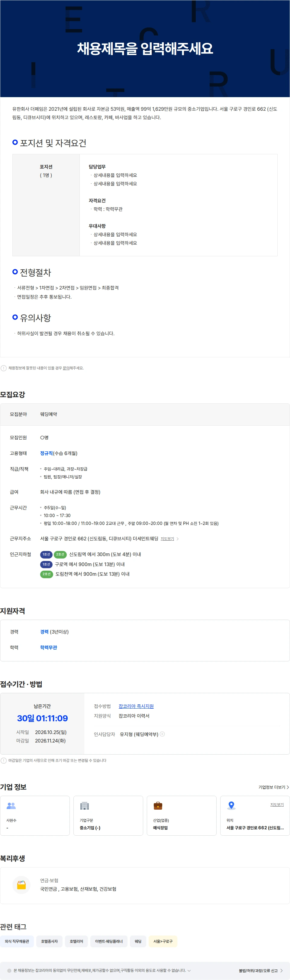Click 지도보기 link in 위치 card
This screenshot has height=980, width=290.
click(x=277, y=805)
